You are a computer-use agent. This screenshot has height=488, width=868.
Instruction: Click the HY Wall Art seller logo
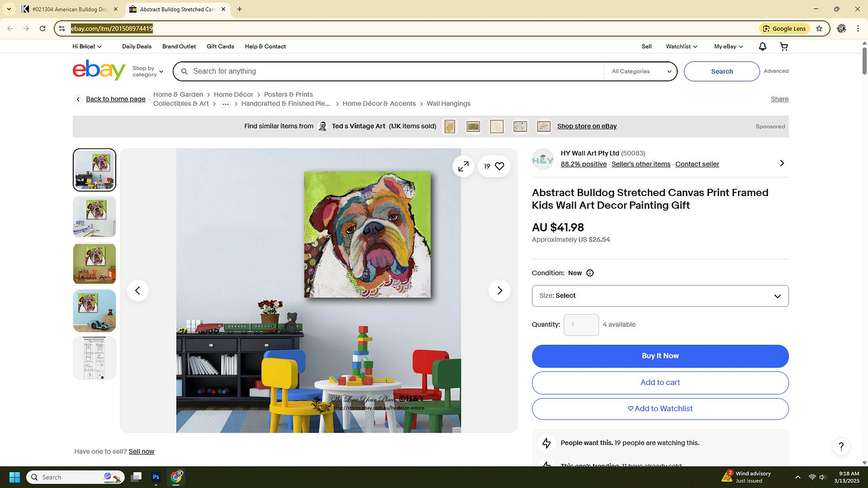[542, 159]
